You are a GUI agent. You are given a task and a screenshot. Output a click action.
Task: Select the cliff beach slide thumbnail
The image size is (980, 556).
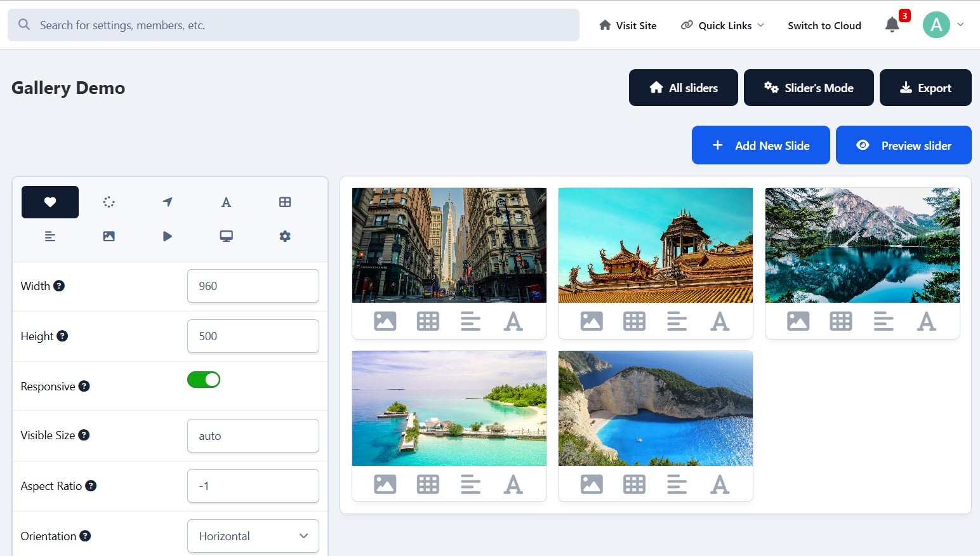click(x=656, y=408)
